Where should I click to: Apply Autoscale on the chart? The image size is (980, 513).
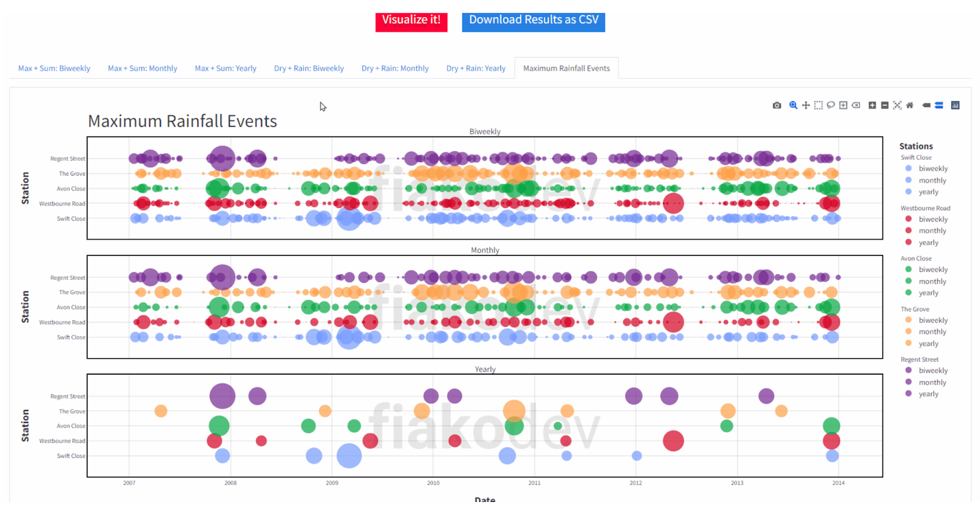pos(897,105)
